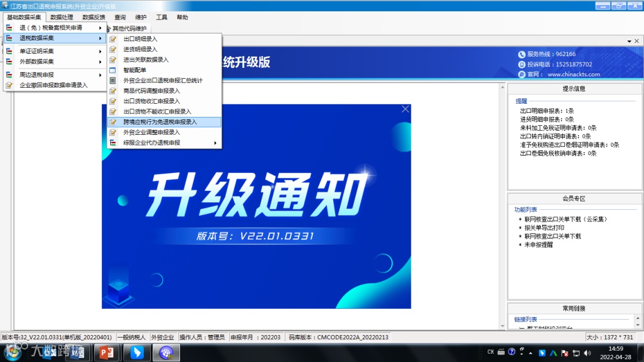Screen dimensions: 644x362
Task: Click 出口转内销证明申请表: 0条 reminder
Action: (555, 137)
